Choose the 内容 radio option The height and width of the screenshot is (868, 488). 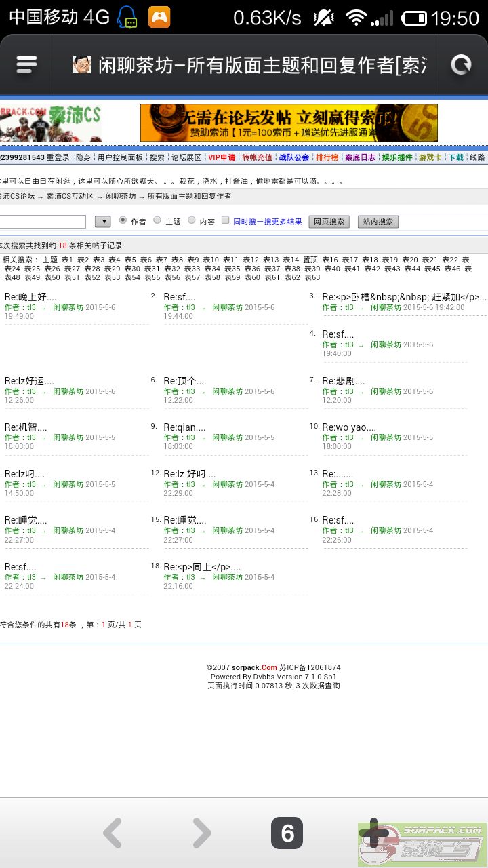click(192, 220)
